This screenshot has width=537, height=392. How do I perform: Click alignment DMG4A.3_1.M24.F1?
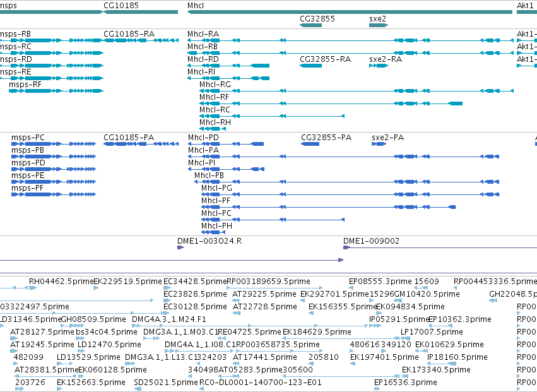[x=169, y=319]
